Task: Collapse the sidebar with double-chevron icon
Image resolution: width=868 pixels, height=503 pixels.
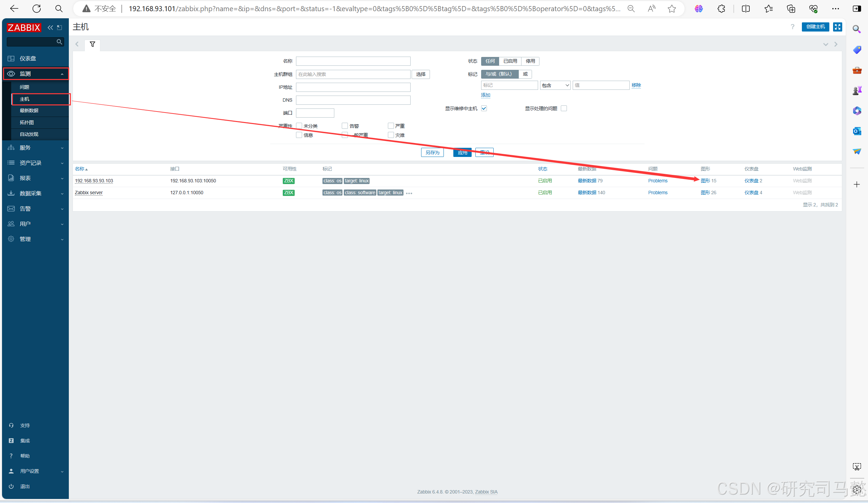Action: 50,27
